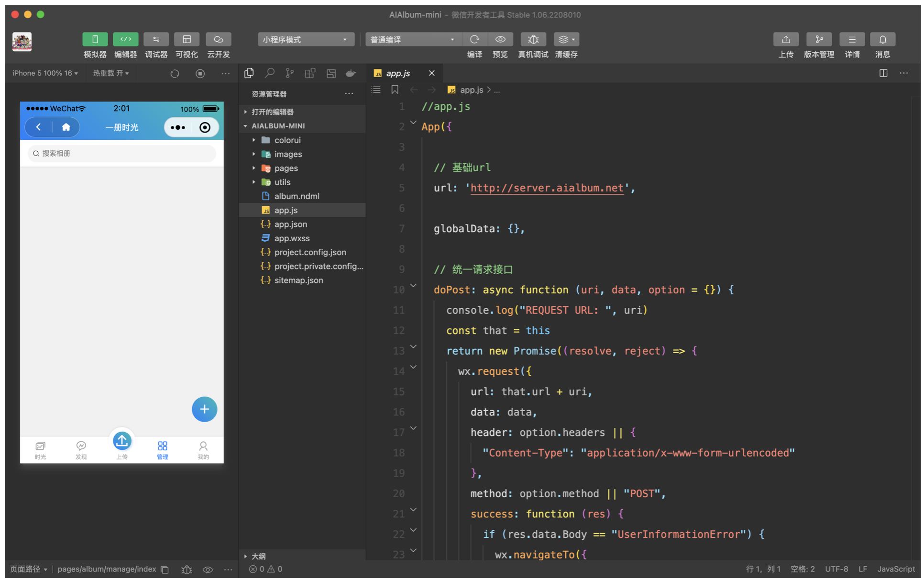Open the source control sidebar icon

coord(290,73)
